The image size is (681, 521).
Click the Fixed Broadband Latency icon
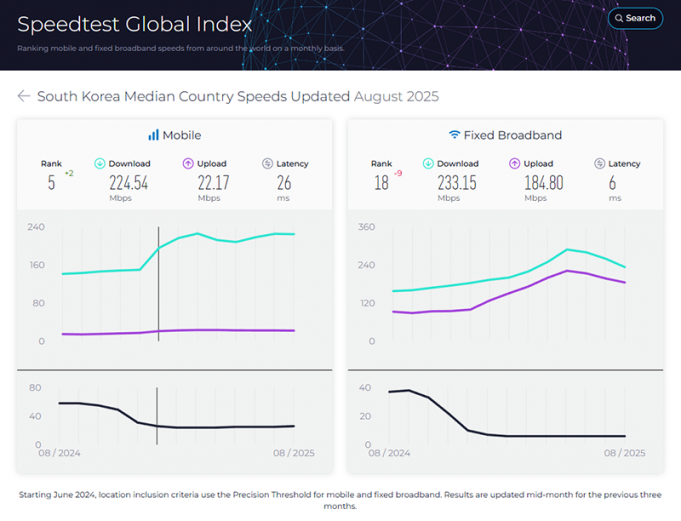point(600,163)
